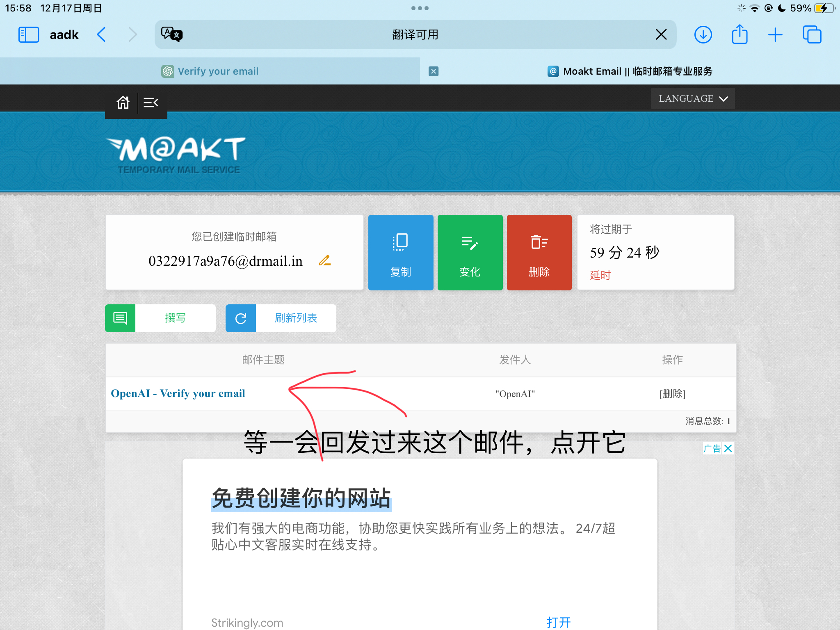Screen dimensions: 840x630
Task: Collapse the Moakt menu list icon
Action: pyautogui.click(x=151, y=102)
